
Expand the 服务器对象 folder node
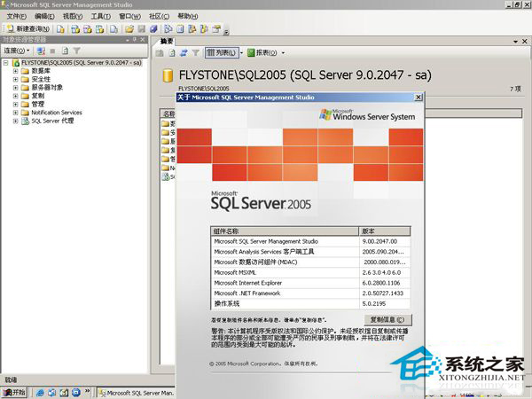point(15,88)
